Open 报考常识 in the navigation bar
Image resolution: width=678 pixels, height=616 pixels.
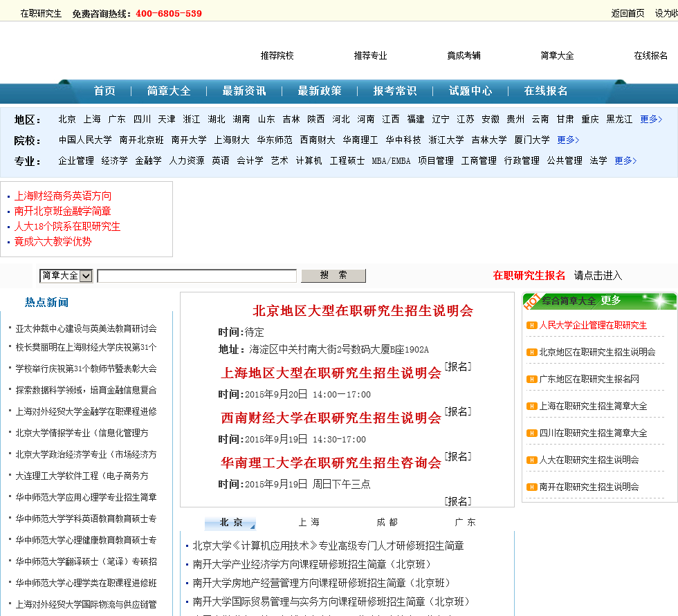pos(395,91)
